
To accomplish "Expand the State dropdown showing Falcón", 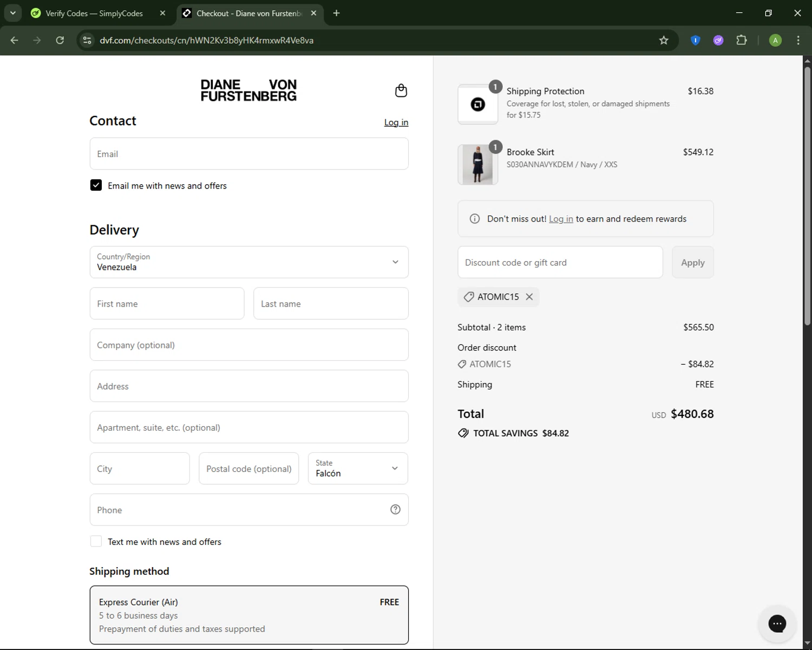I will [358, 469].
